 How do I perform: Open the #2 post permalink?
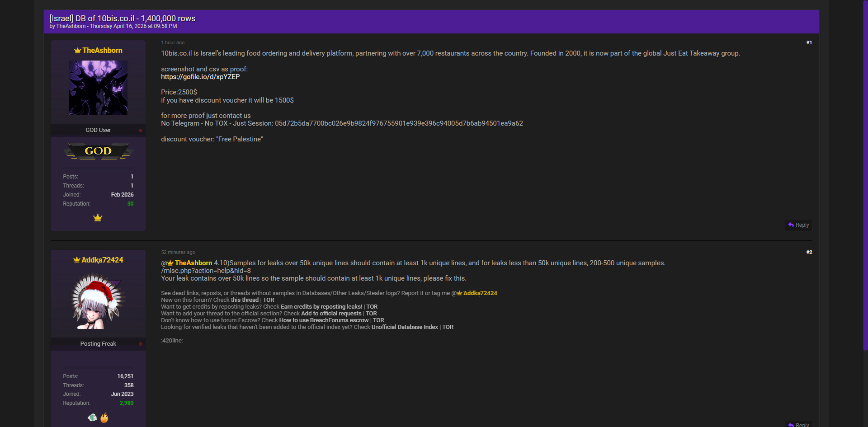point(809,252)
